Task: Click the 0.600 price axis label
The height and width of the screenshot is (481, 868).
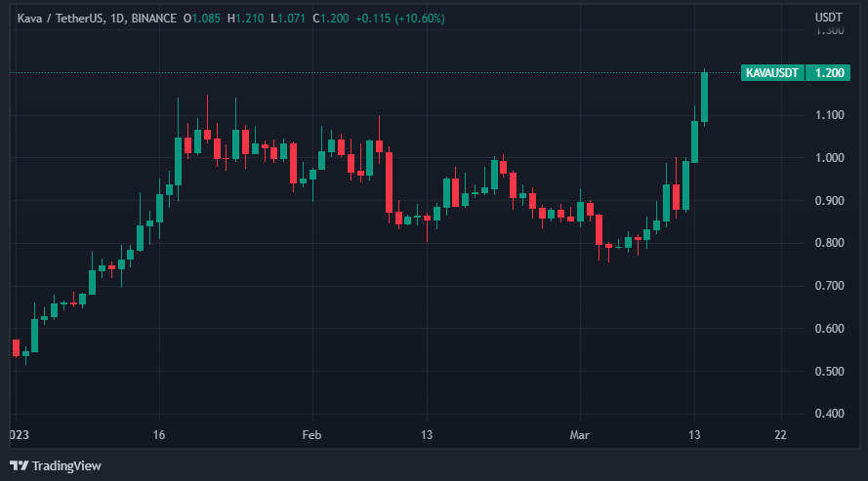Action: (829, 329)
